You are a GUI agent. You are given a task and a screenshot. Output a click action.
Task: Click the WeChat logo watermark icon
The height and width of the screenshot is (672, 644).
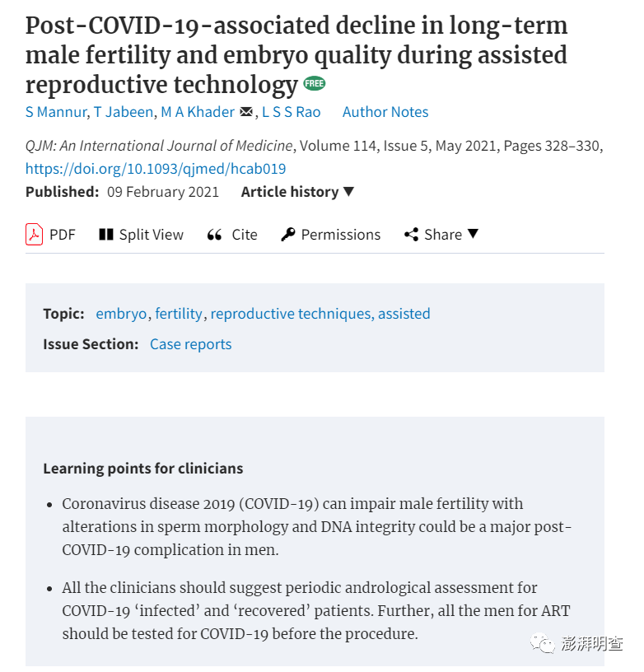[x=542, y=643]
